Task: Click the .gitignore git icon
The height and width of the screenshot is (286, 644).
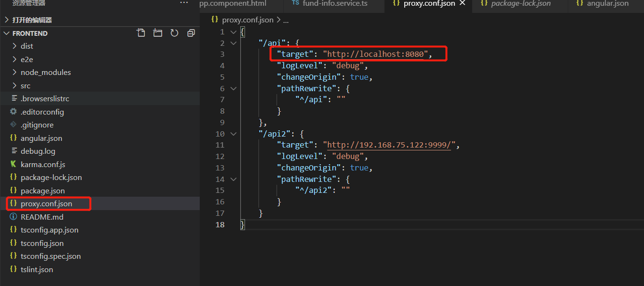Action: [x=13, y=125]
